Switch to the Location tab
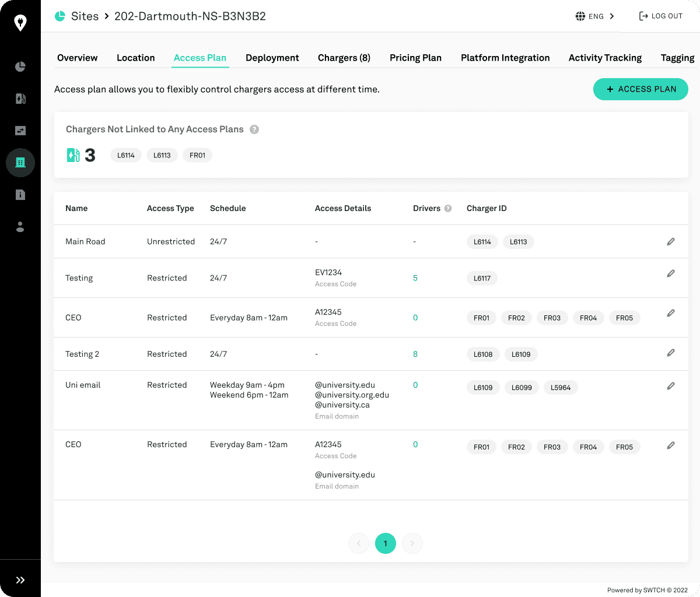The width and height of the screenshot is (700, 597). click(x=136, y=58)
